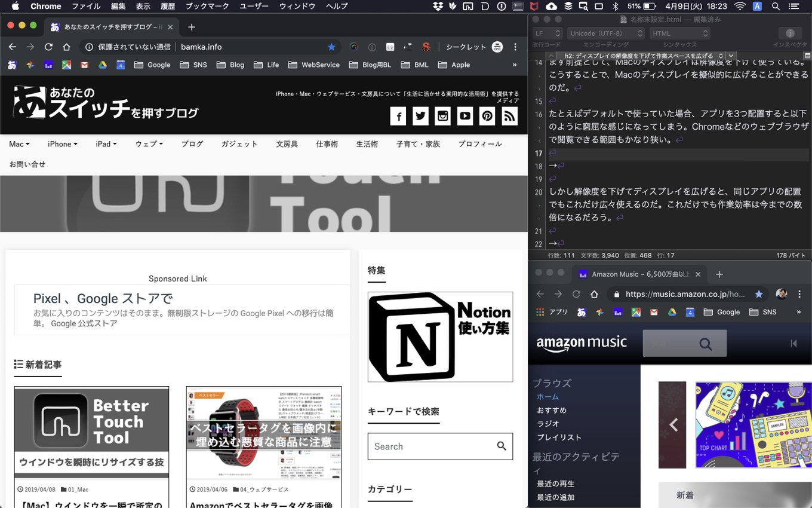Select プレイリスト in Amazon Music sidebar
Viewport: 812px width, 508px height.
tap(559, 437)
